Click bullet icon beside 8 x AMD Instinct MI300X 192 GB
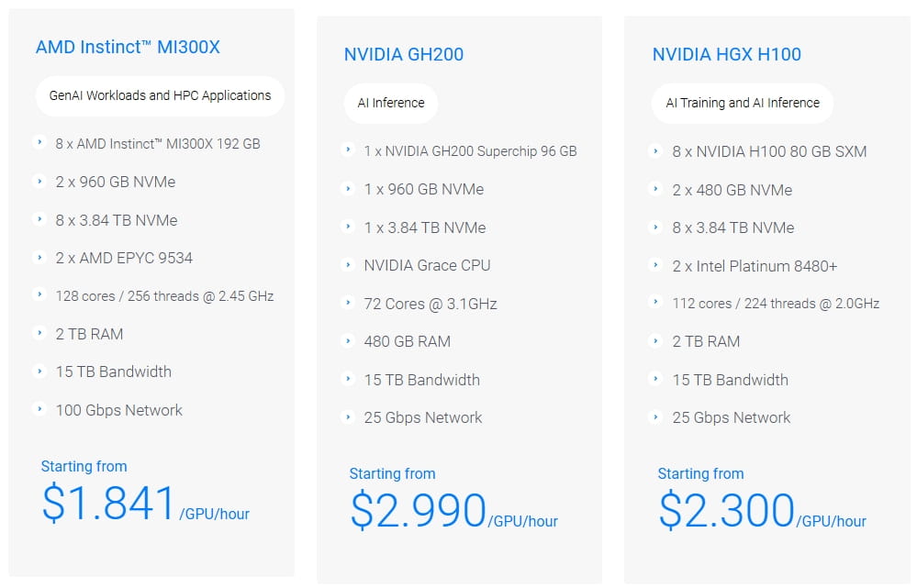Viewport: 917px width, 588px height. tap(39, 142)
